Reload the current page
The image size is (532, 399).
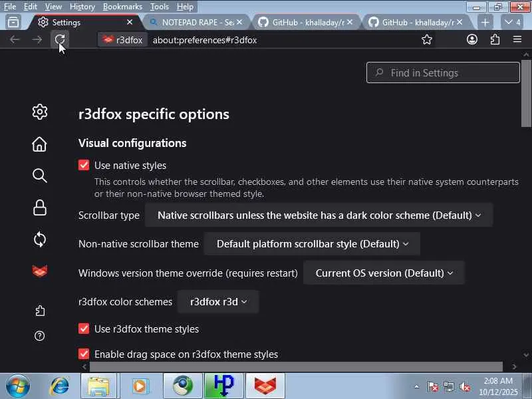pyautogui.click(x=60, y=39)
